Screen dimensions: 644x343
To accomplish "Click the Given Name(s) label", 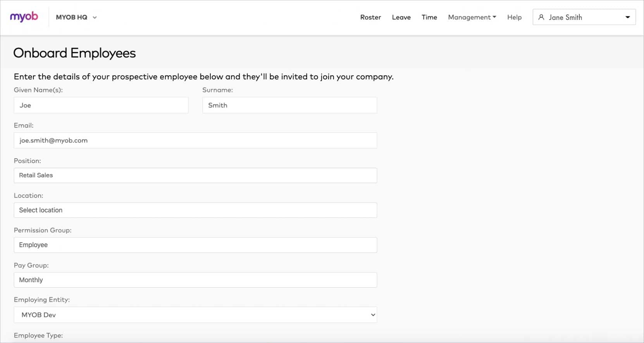I will [38, 90].
